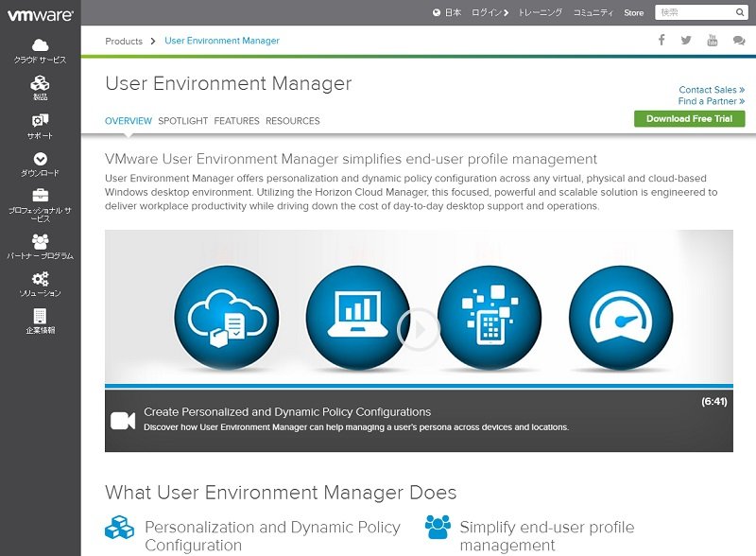
Task: Click the laptop bar chart circle icon
Action: pyautogui.click(x=358, y=318)
